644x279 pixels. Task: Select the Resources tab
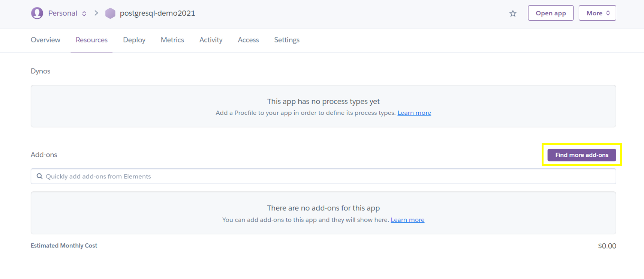(x=91, y=40)
